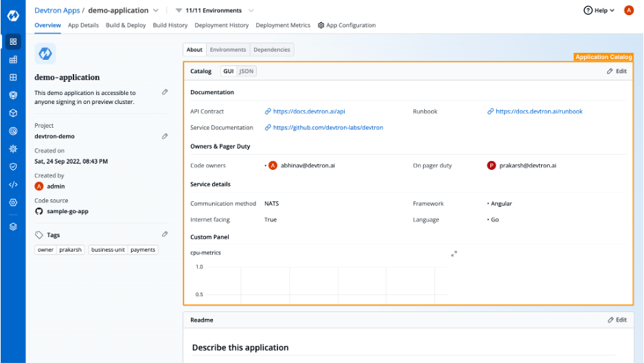
Task: Open the Service Documentation GitHub link
Action: [x=327, y=127]
